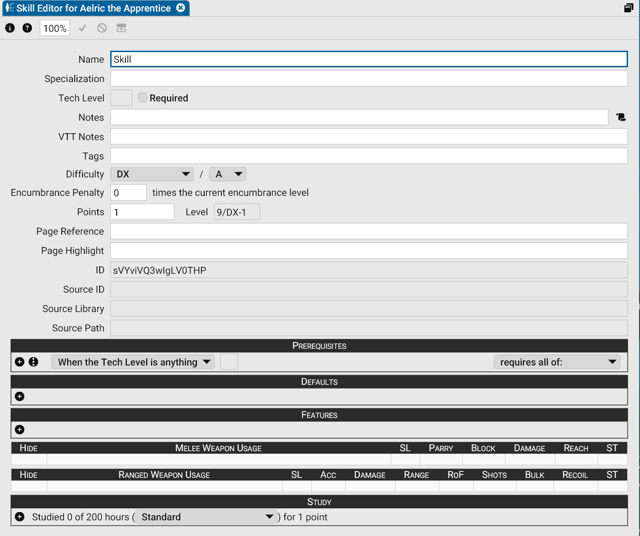The width and height of the screenshot is (640, 536).
Task: Click the Melee Weapon Usage column header
Action: coord(218,448)
